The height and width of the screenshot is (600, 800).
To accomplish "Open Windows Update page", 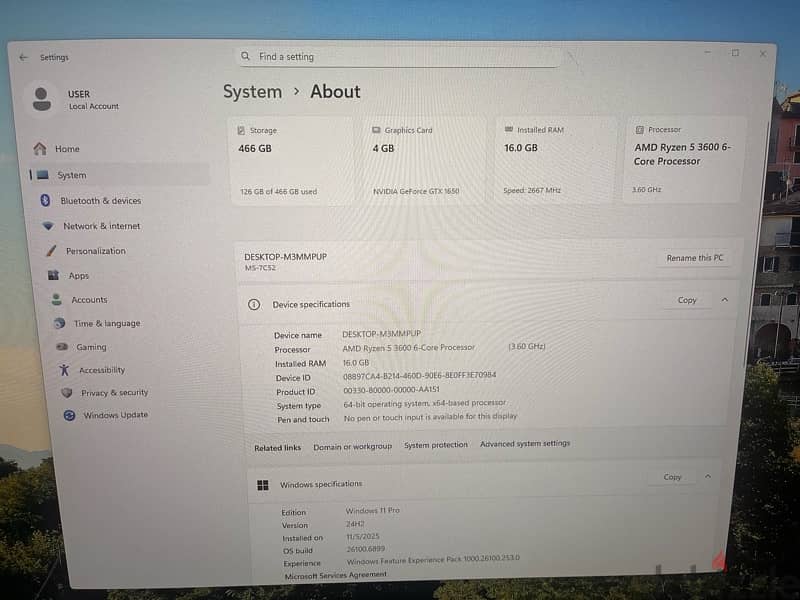I will pyautogui.click(x=116, y=415).
